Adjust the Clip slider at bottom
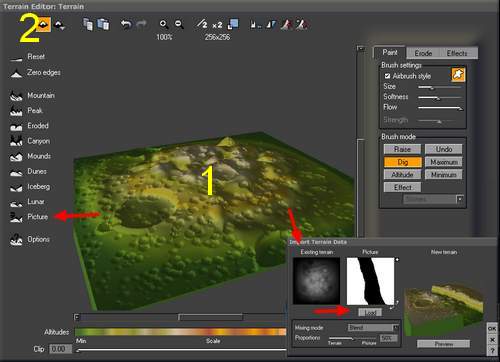Image resolution: width=500 pixels, height=362 pixels. tap(181, 350)
